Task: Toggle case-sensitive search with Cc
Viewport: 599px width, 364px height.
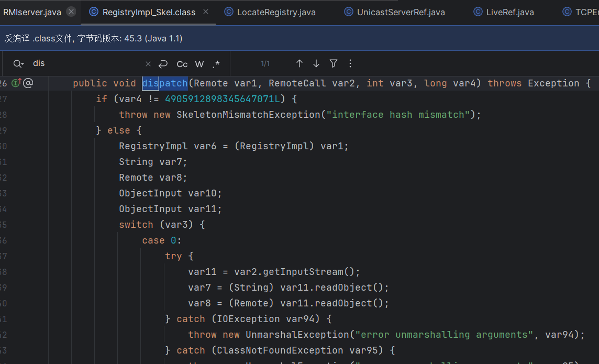Action: (x=182, y=64)
